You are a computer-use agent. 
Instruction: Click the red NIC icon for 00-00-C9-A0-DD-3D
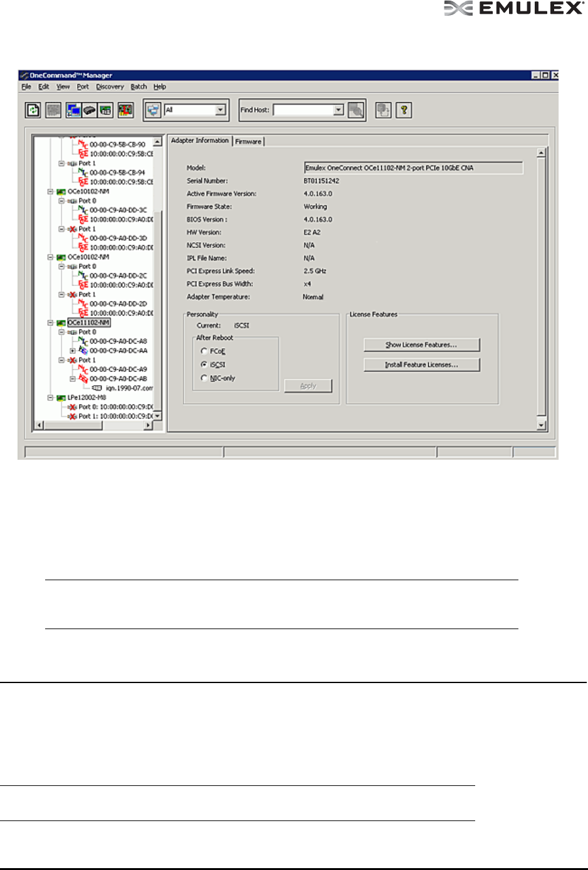[83, 238]
